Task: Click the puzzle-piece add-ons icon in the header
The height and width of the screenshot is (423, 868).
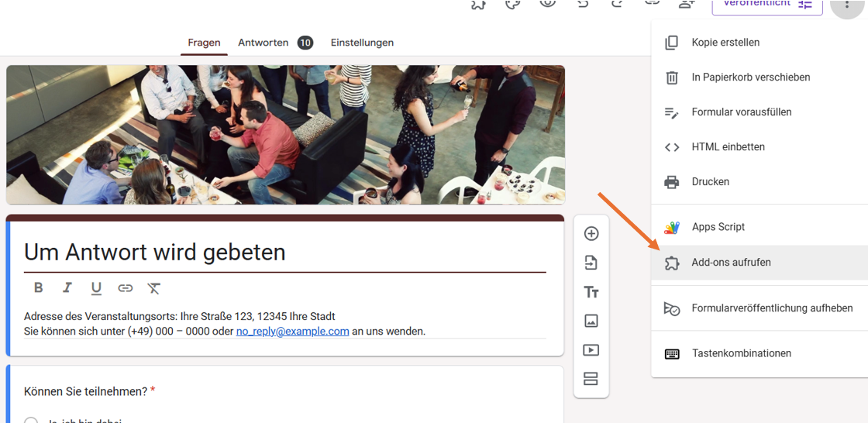Action: pyautogui.click(x=478, y=4)
